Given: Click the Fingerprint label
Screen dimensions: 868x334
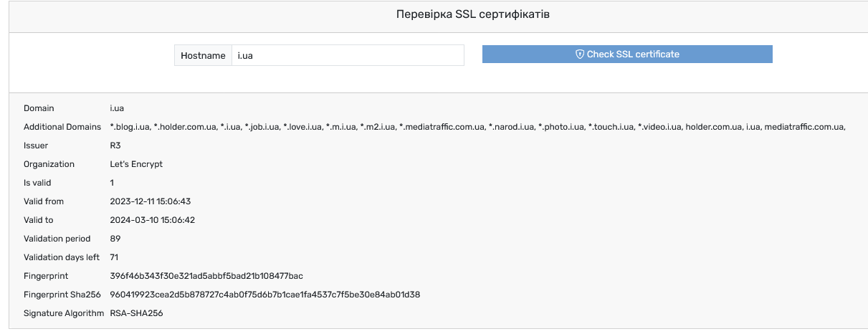Looking at the screenshot, I should tap(47, 276).
